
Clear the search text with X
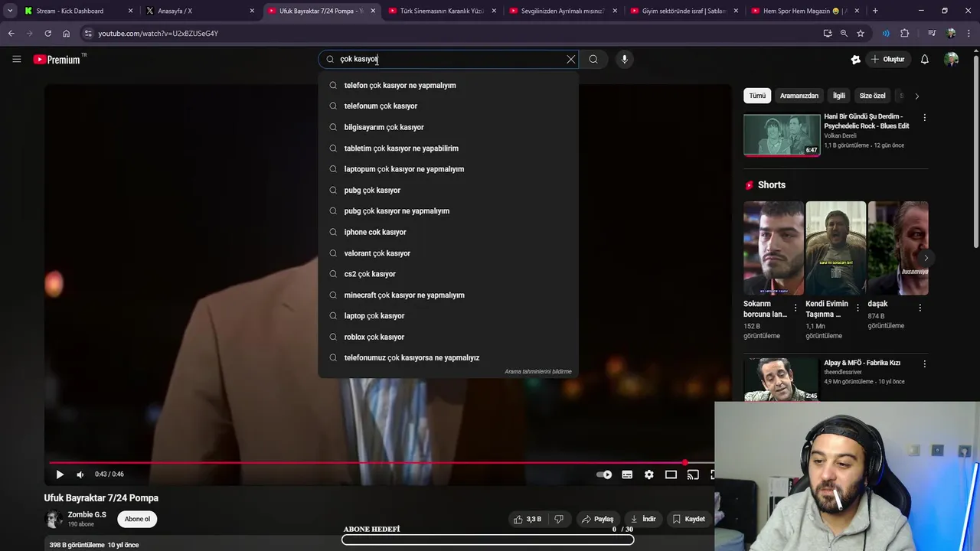[570, 59]
